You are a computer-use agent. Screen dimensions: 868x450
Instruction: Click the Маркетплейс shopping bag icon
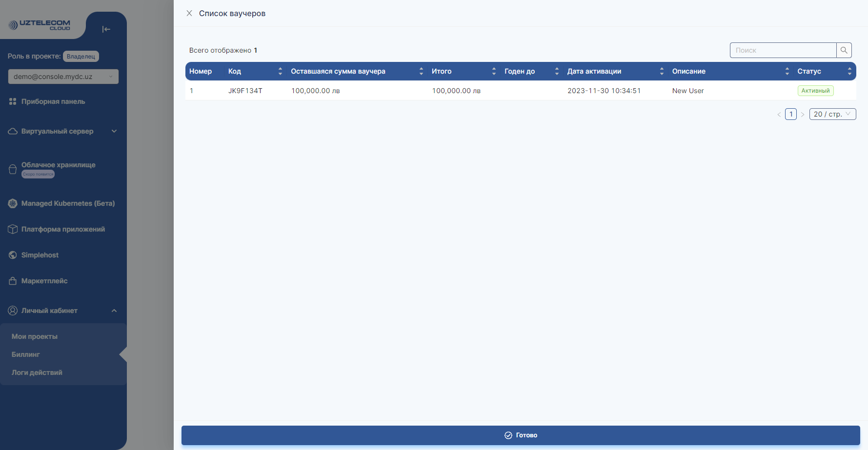12,280
